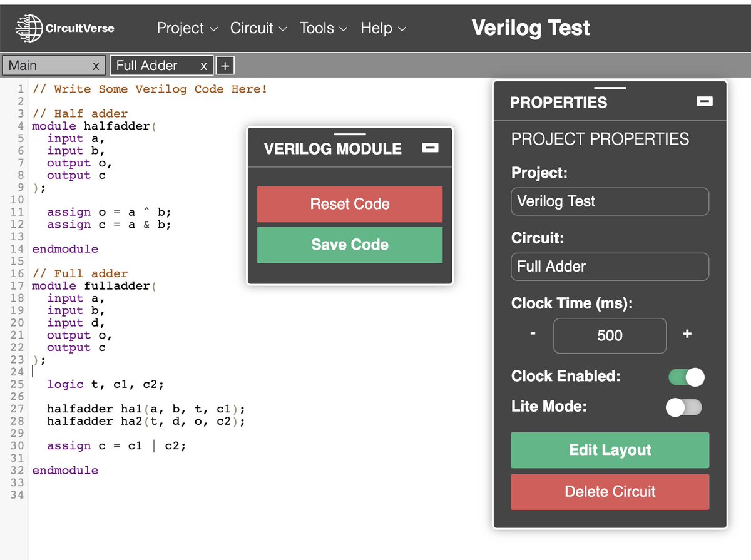Screen dimensions: 751x560
Task: Click the Verilog Test project title
Action: (531, 28)
